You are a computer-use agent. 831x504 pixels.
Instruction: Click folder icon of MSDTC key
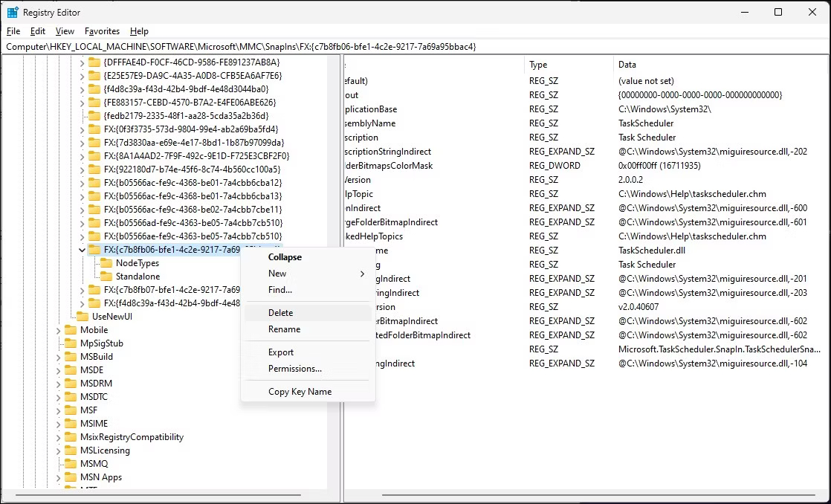point(71,397)
